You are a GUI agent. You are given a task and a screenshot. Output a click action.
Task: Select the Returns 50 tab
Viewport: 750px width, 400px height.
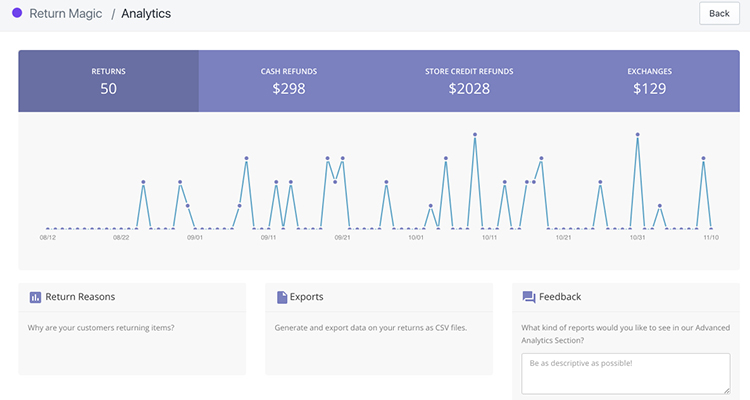click(109, 81)
